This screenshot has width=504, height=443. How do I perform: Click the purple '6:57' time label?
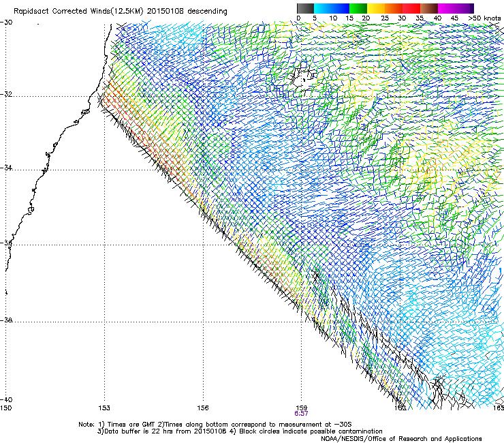pyautogui.click(x=301, y=414)
